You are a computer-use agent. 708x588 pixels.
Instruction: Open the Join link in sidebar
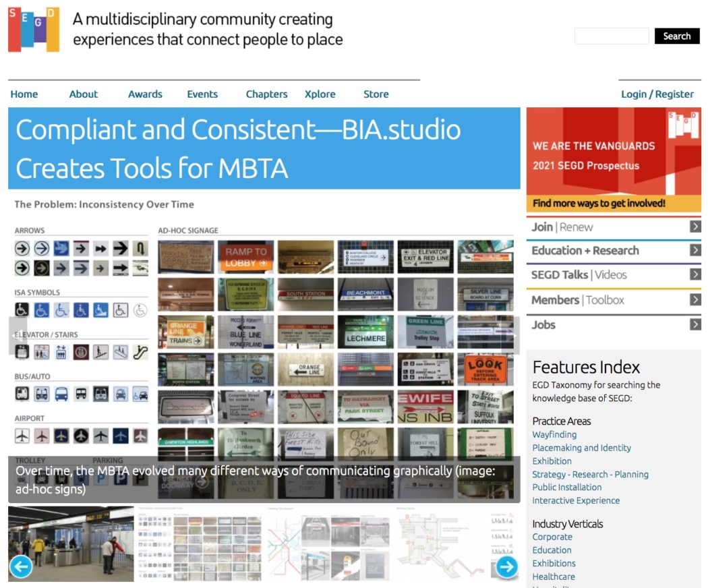point(542,227)
